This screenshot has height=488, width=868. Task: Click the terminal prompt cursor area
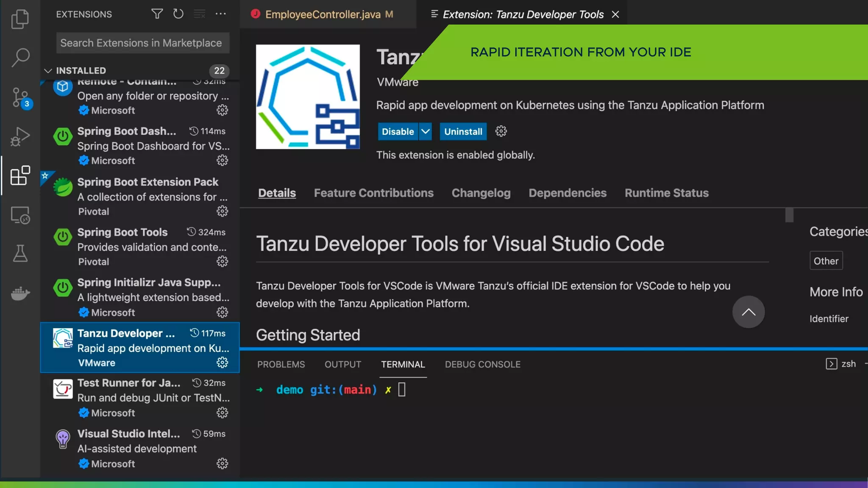(402, 389)
